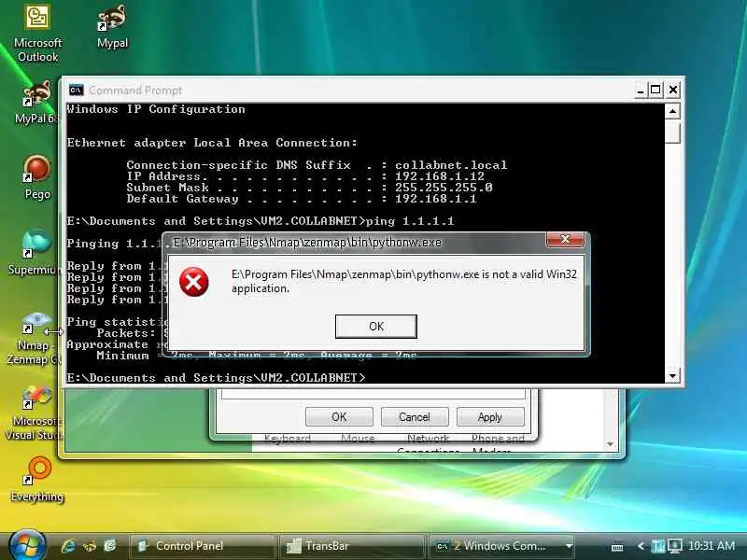Click the red error icon in dialog

pos(194,282)
